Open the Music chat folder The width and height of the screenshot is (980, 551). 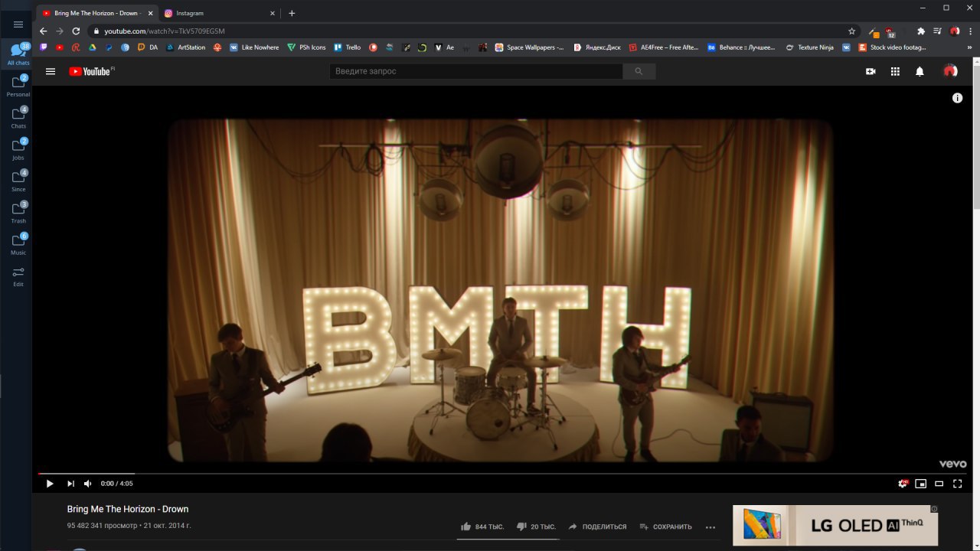click(x=18, y=244)
